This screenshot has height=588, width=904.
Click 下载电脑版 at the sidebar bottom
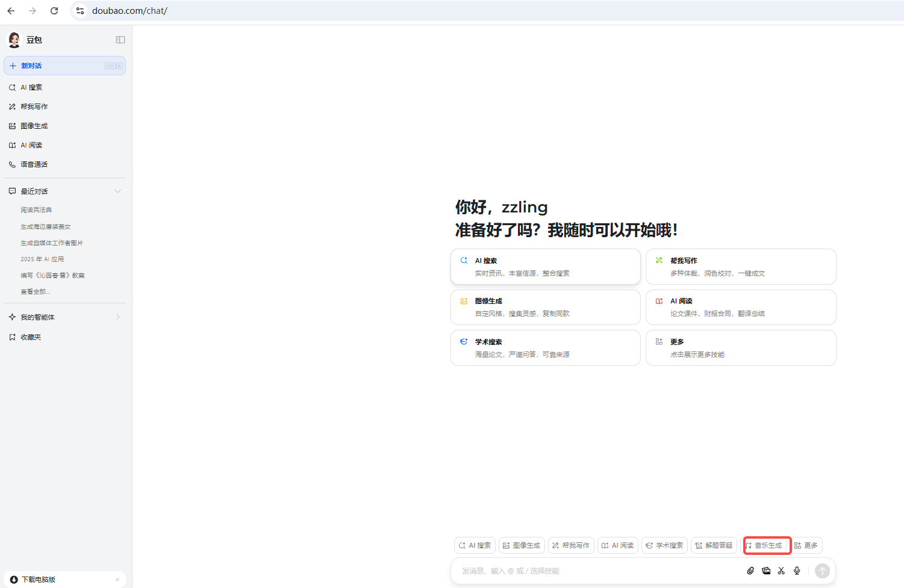[39, 580]
